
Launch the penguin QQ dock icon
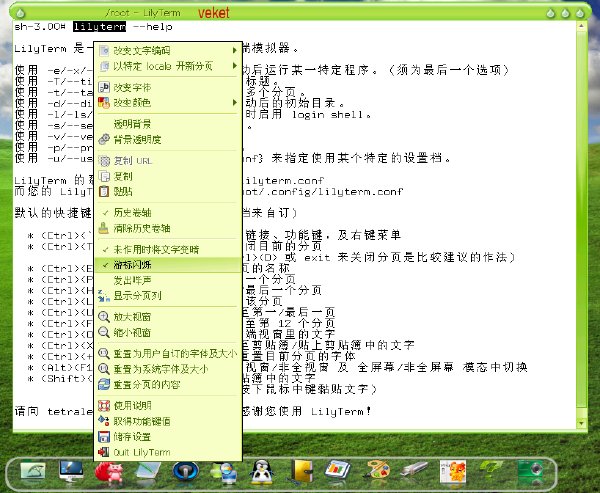click(x=262, y=472)
